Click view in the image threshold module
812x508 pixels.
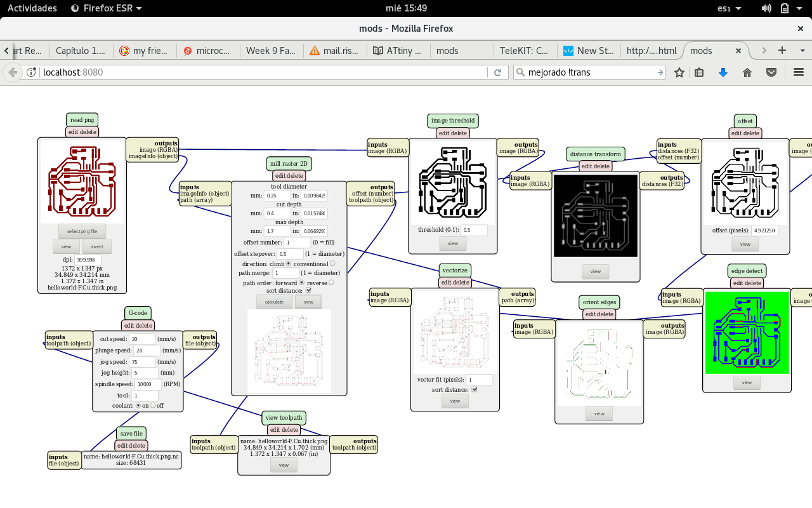[453, 243]
